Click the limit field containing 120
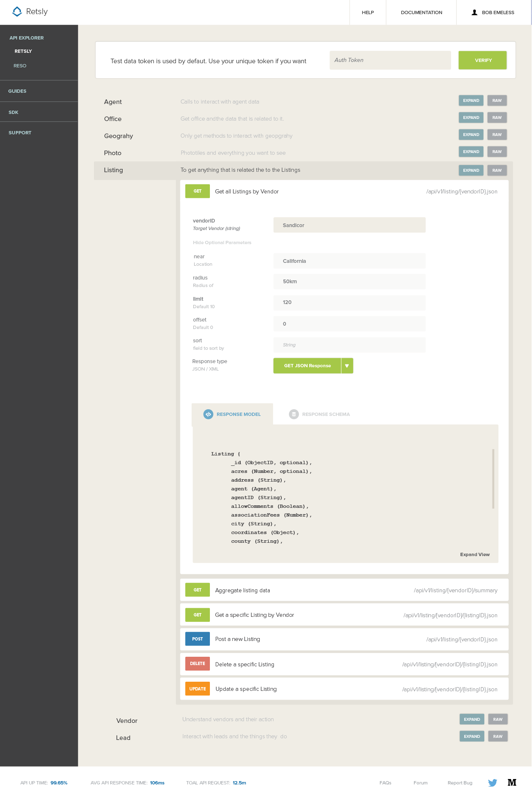Image resolution: width=532 pixels, height=799 pixels. coord(350,302)
